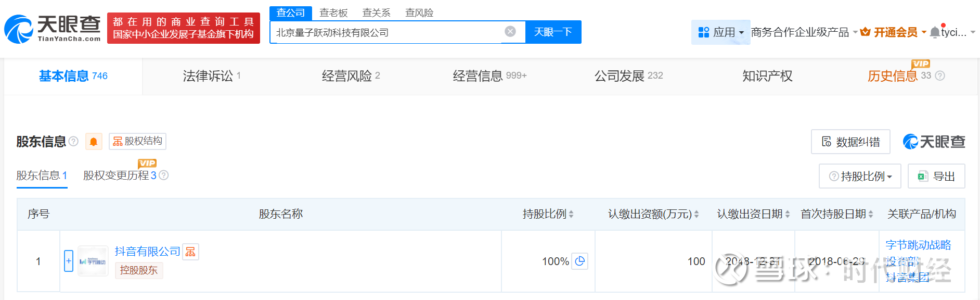Image resolution: width=980 pixels, height=300 pixels.
Task: Click the 天眼一下 search button
Action: (x=553, y=32)
